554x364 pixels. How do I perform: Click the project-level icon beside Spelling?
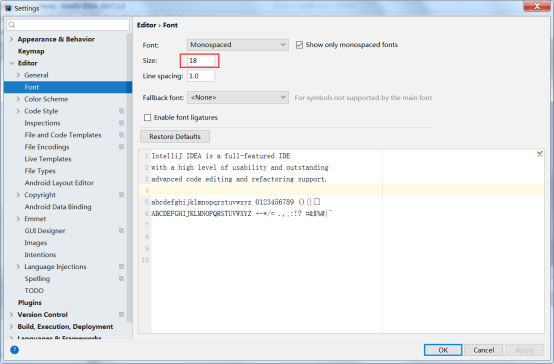click(121, 278)
